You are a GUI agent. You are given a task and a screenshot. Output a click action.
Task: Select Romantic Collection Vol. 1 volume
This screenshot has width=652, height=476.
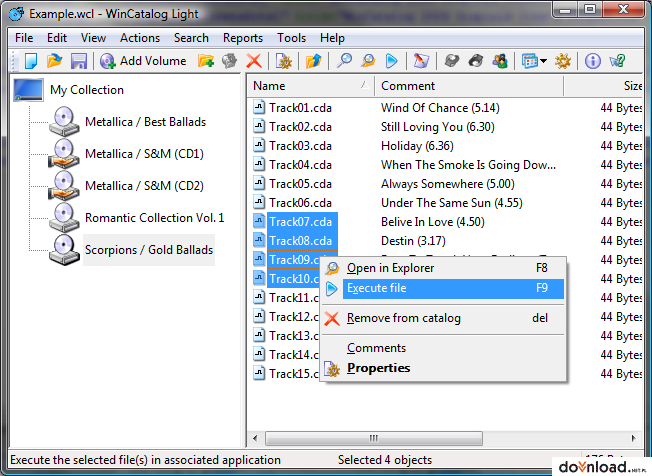[x=155, y=218]
